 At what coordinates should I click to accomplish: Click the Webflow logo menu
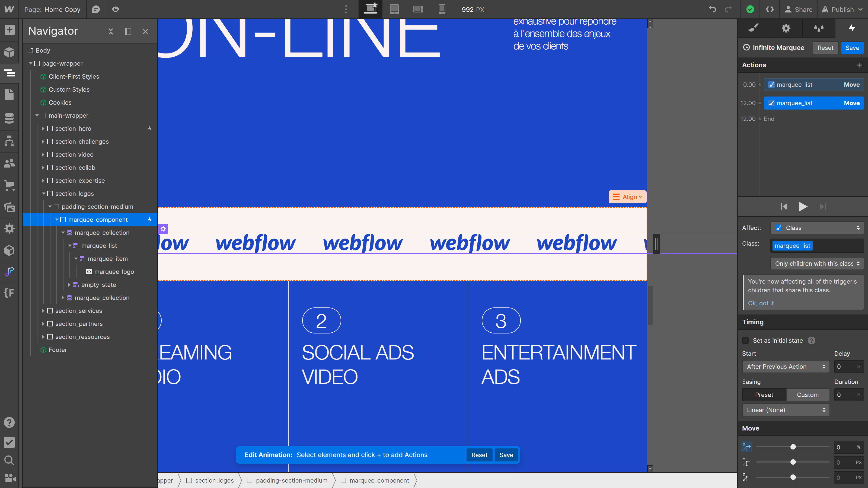point(9,9)
